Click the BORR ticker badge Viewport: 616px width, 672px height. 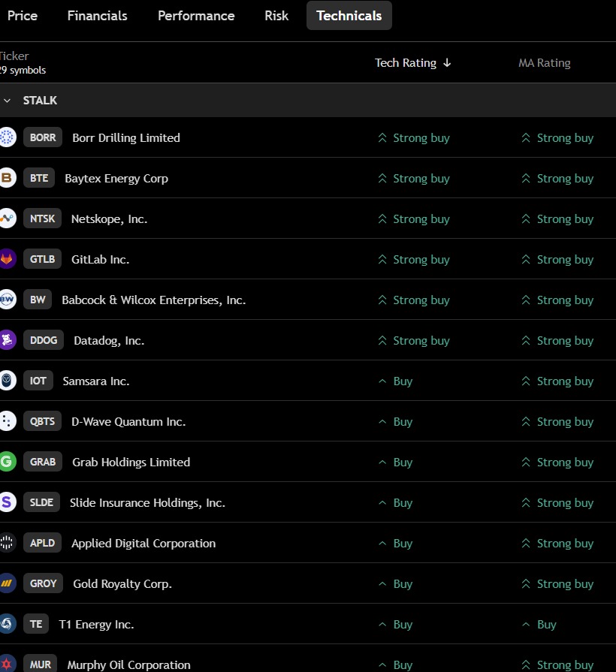[43, 137]
